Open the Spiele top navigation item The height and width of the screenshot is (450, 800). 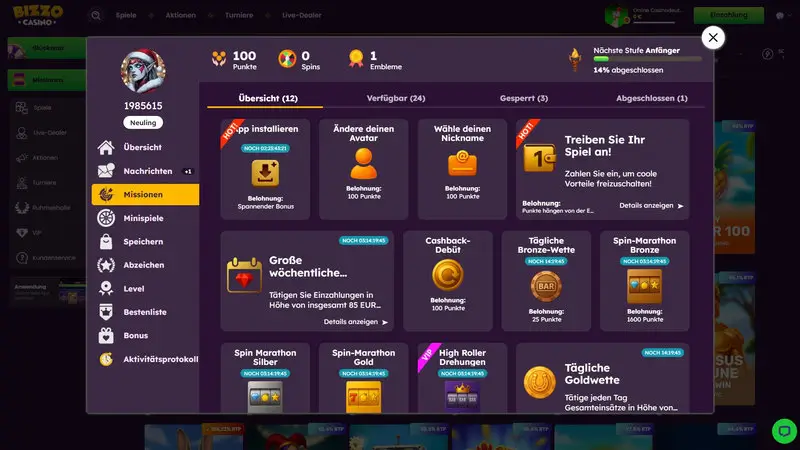pyautogui.click(x=126, y=15)
